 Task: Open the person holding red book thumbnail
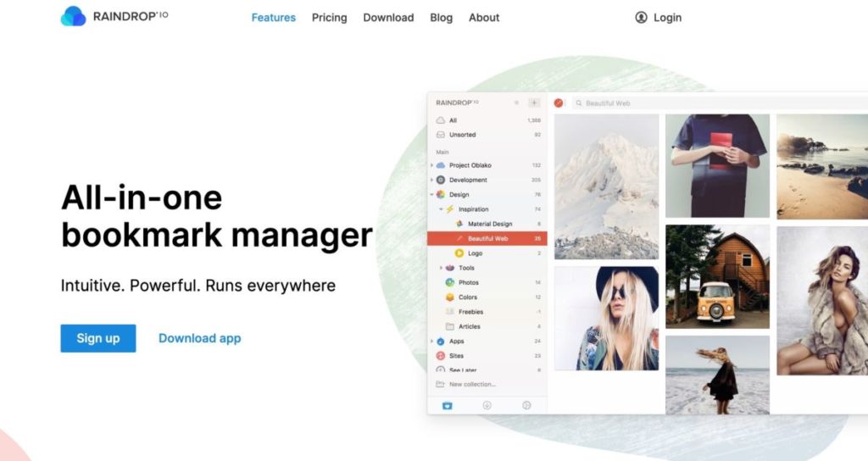point(717,166)
